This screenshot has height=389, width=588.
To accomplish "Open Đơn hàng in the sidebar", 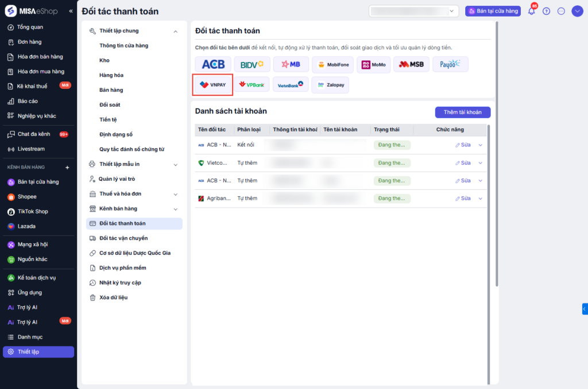I will pyautogui.click(x=29, y=42).
